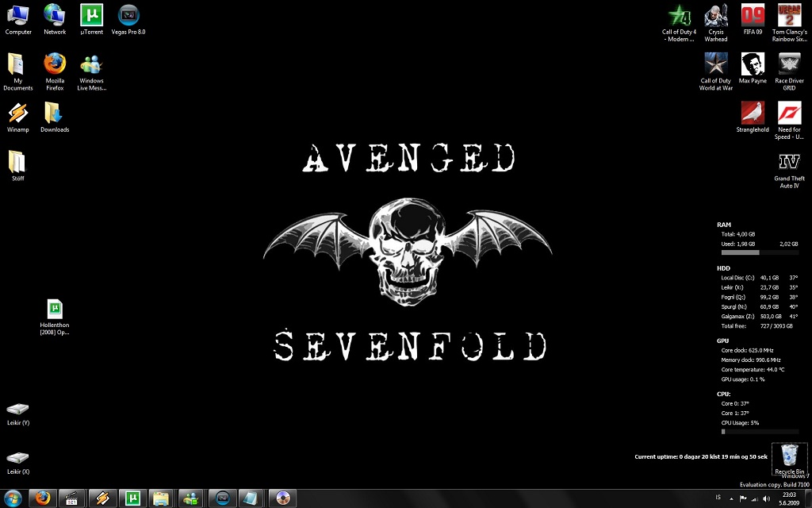
Task: Select the Downloads folder on desktop
Action: point(55,117)
